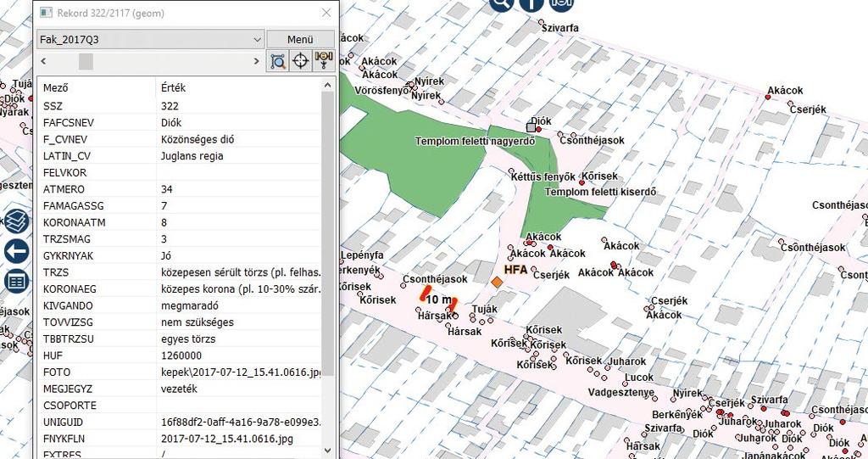This screenshot has width=868, height=459.
Task: Select the GYKRNYAK value Jó
Action: tap(166, 255)
